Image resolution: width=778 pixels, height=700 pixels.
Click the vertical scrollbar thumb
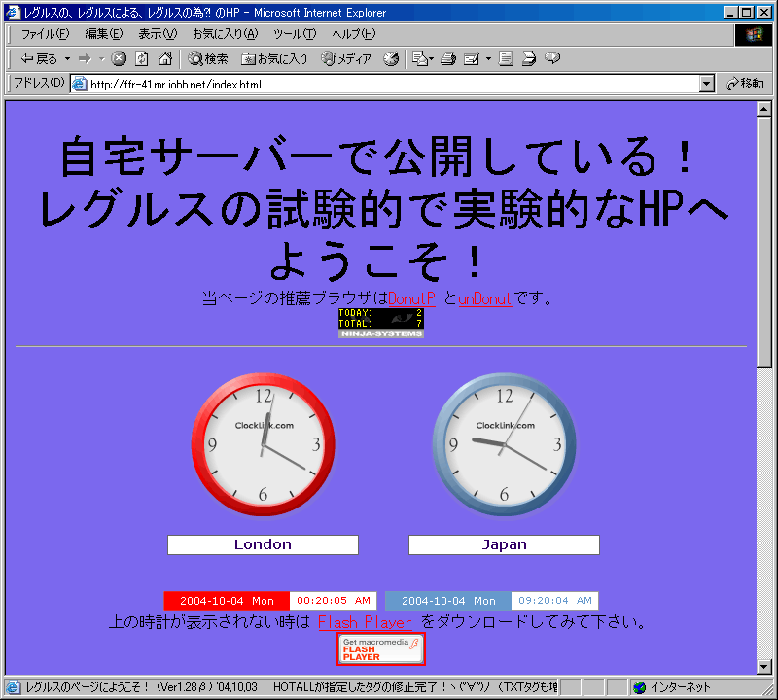pyautogui.click(x=764, y=242)
